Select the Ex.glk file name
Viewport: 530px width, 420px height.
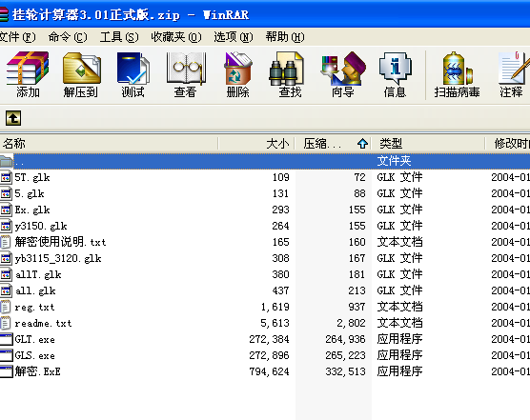pos(32,210)
